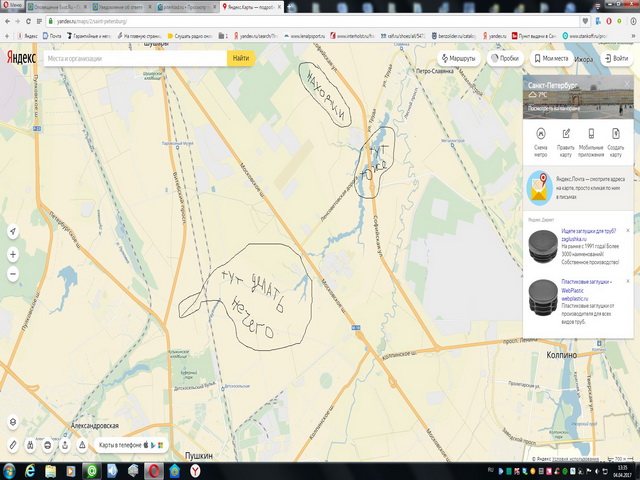Click the my location arrow button

point(13,231)
